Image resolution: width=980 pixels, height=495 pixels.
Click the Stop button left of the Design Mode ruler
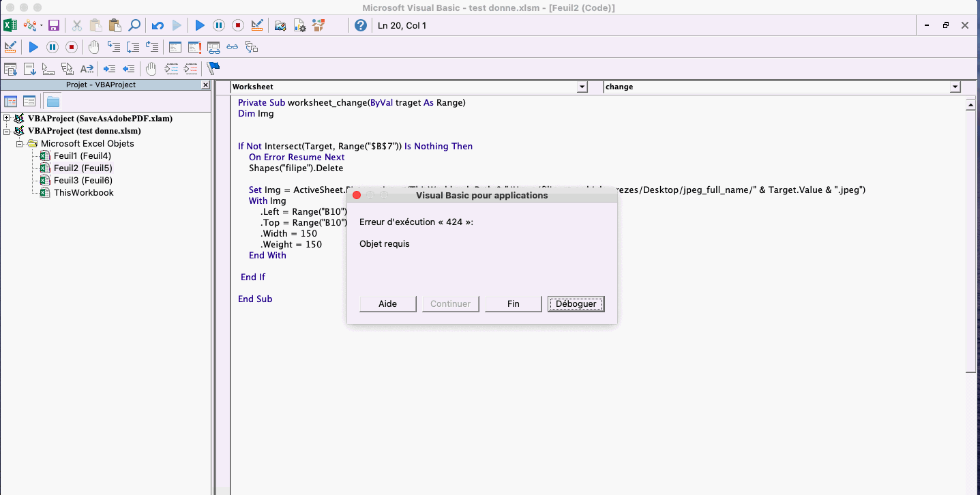tap(238, 25)
